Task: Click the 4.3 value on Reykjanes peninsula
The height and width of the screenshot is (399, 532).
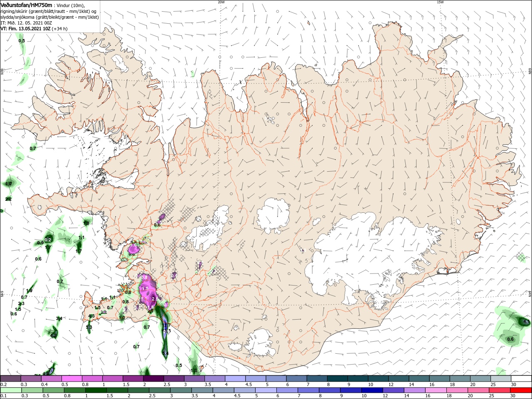Action: pos(92,316)
